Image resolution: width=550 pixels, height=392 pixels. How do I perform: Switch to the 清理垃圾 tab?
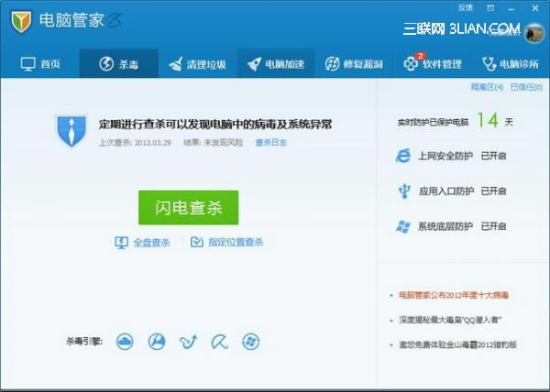click(196, 64)
